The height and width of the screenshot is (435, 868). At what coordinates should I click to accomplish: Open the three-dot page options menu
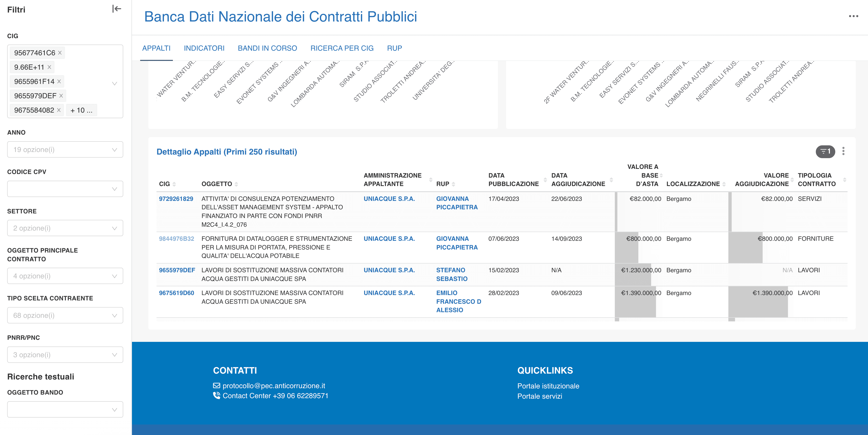click(x=853, y=16)
